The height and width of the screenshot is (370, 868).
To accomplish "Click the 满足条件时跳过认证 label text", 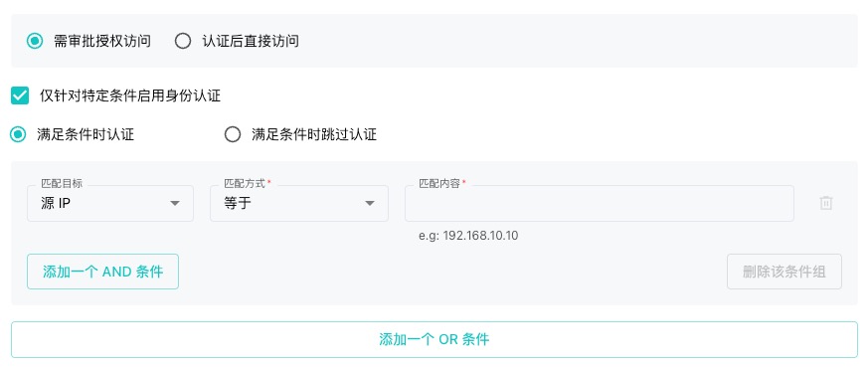I will (x=314, y=134).
